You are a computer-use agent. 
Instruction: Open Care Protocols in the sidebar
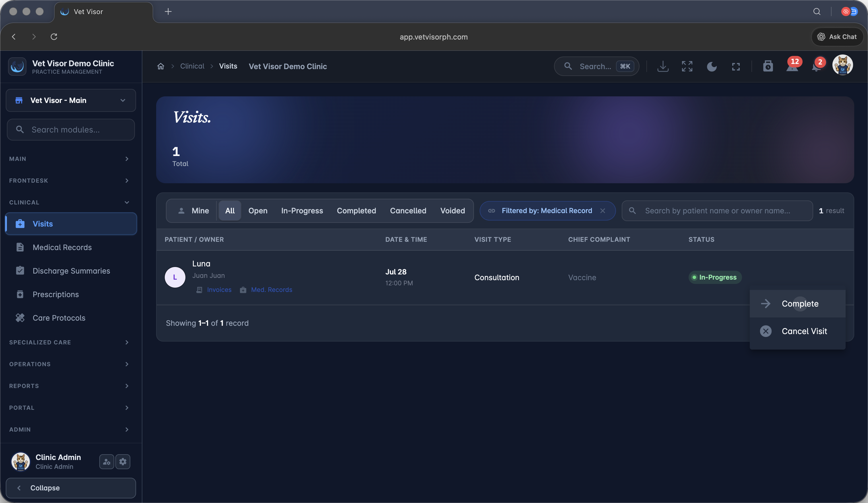coord(71,318)
